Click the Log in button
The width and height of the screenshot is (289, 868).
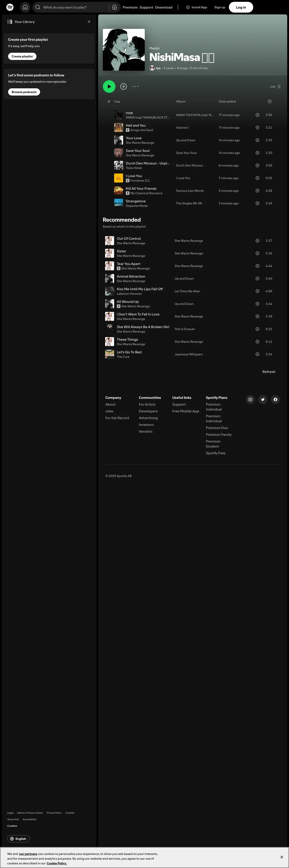tap(241, 7)
